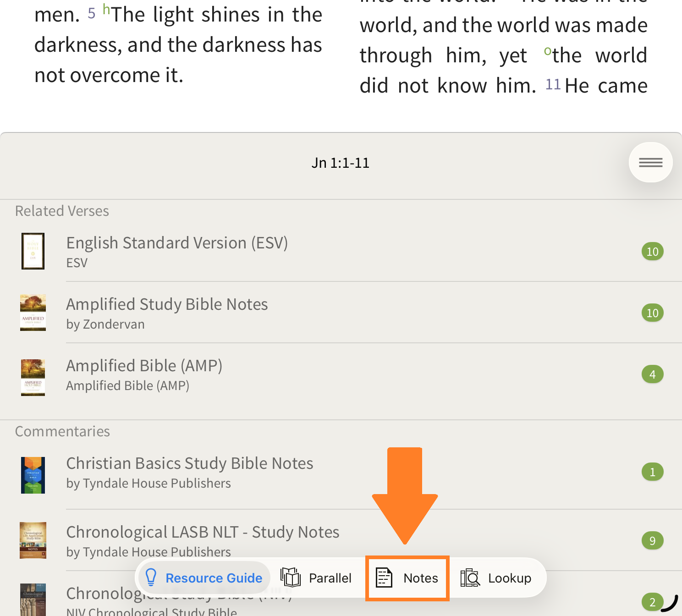This screenshot has width=682, height=616.
Task: Click the Christian Basics Study Bible cover
Action: point(33,475)
